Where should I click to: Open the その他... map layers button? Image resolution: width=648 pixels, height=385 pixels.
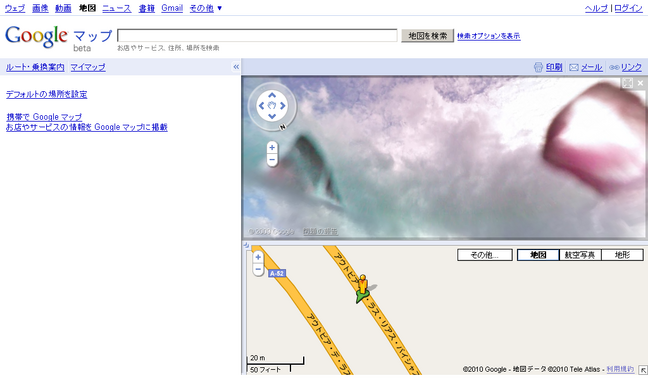click(485, 255)
